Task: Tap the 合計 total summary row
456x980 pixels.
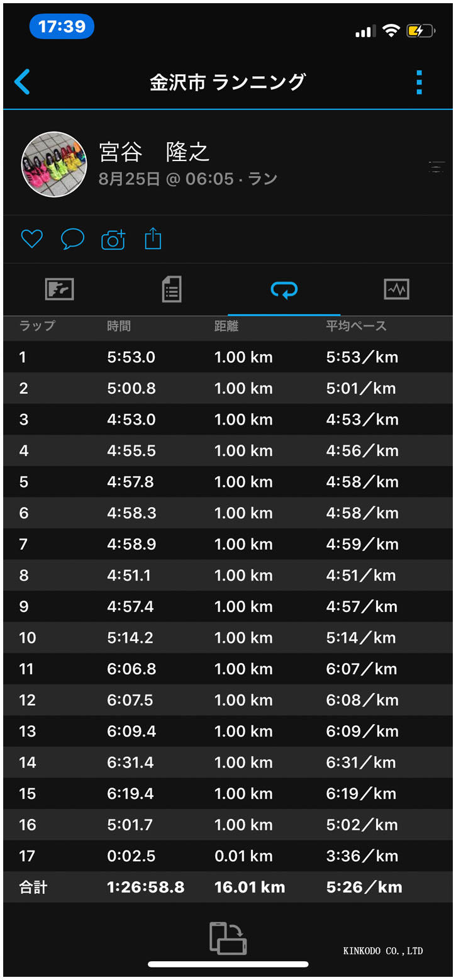Action: point(228,887)
